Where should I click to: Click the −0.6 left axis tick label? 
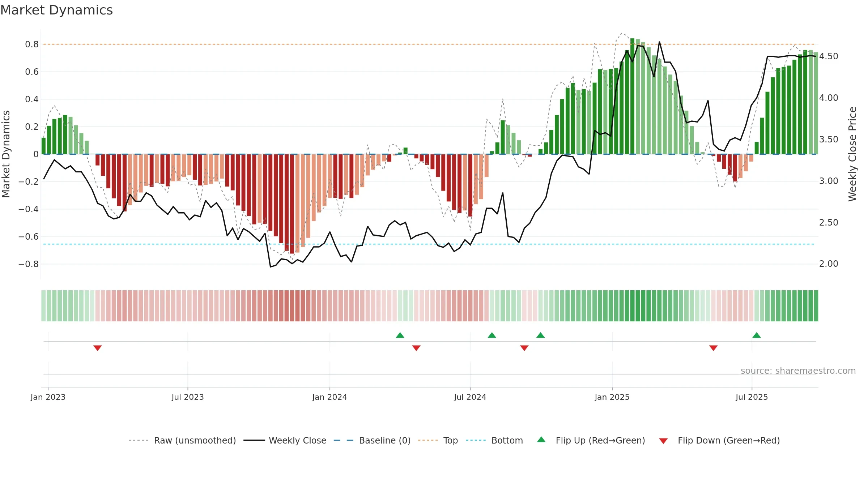(x=29, y=237)
